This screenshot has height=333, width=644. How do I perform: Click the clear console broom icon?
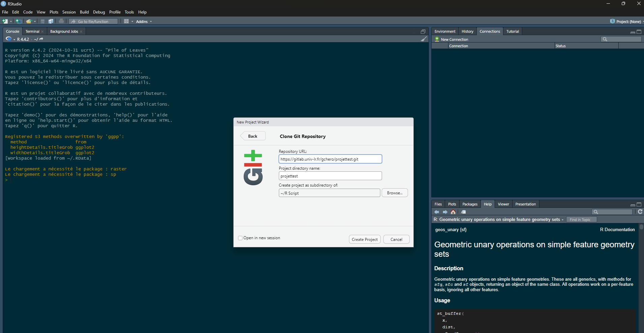pos(423,39)
